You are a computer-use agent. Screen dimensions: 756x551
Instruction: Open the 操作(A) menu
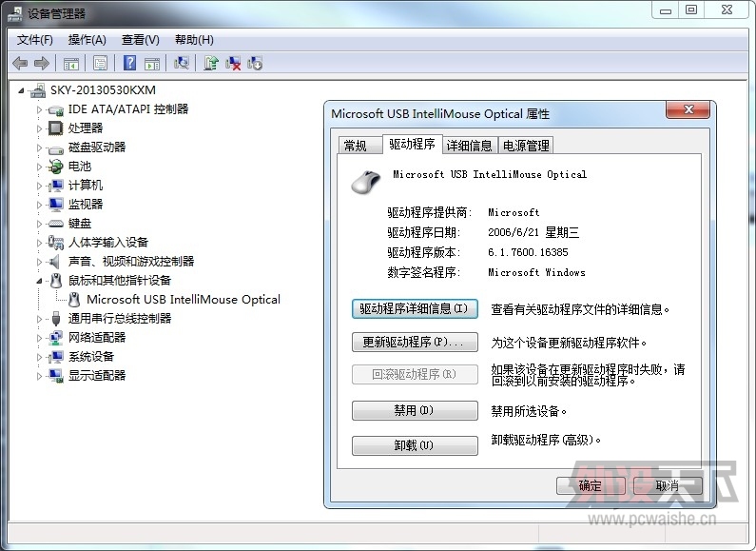tap(87, 40)
